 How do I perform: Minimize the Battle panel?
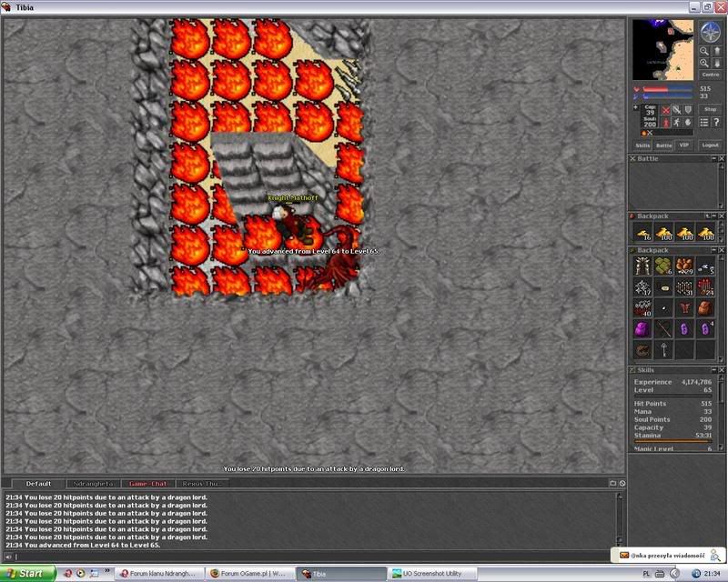pos(714,159)
